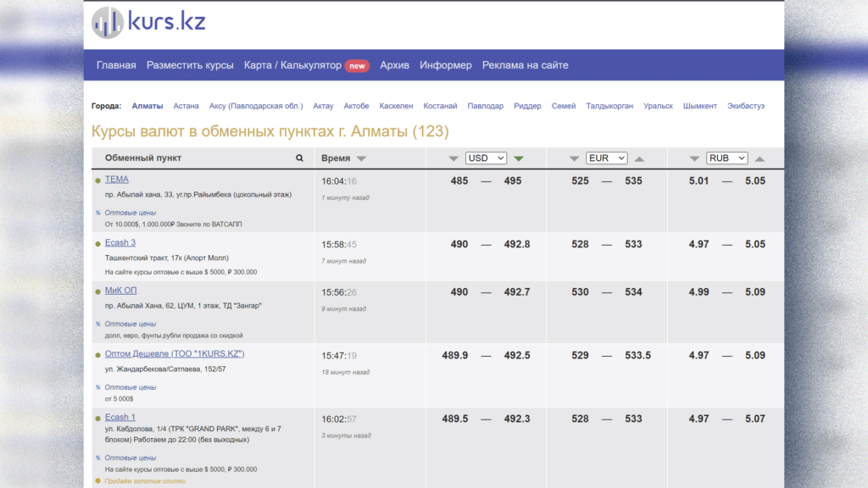
Task: Click Оптовые цены under Ecash 1
Action: 131,457
